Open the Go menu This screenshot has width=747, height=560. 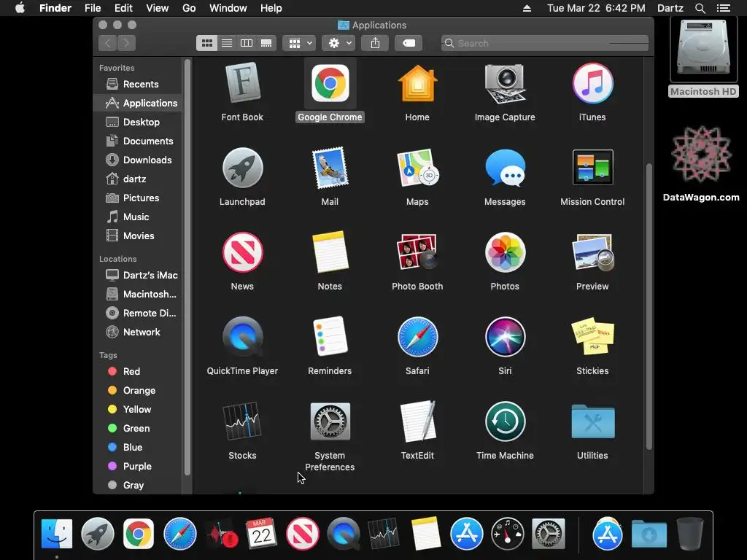coord(189,8)
